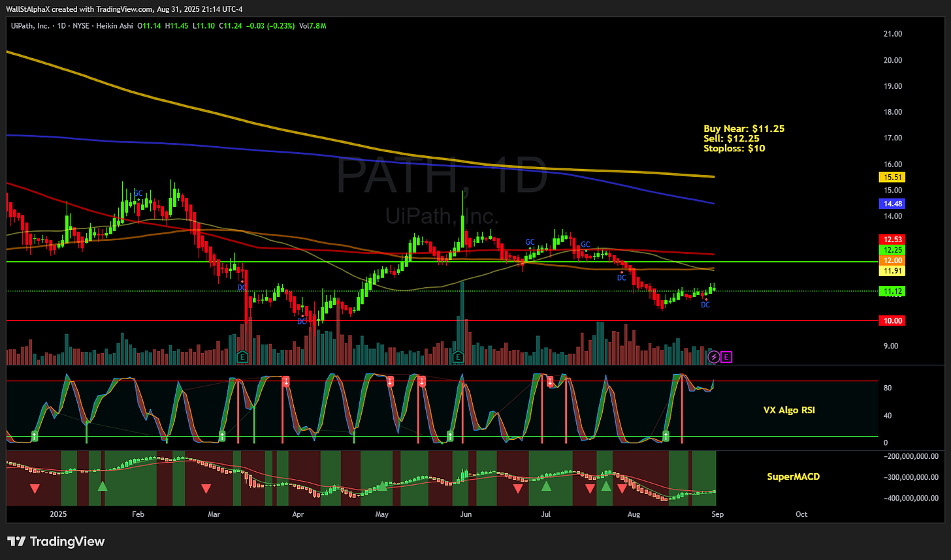
Task: Click the 'Apr' label on the time axis
Action: click(298, 514)
